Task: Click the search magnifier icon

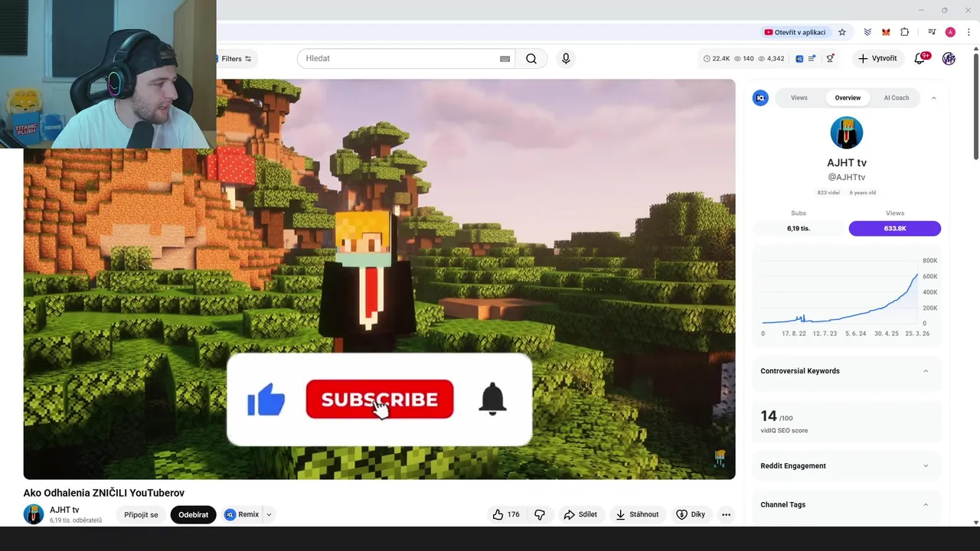Action: (531, 59)
